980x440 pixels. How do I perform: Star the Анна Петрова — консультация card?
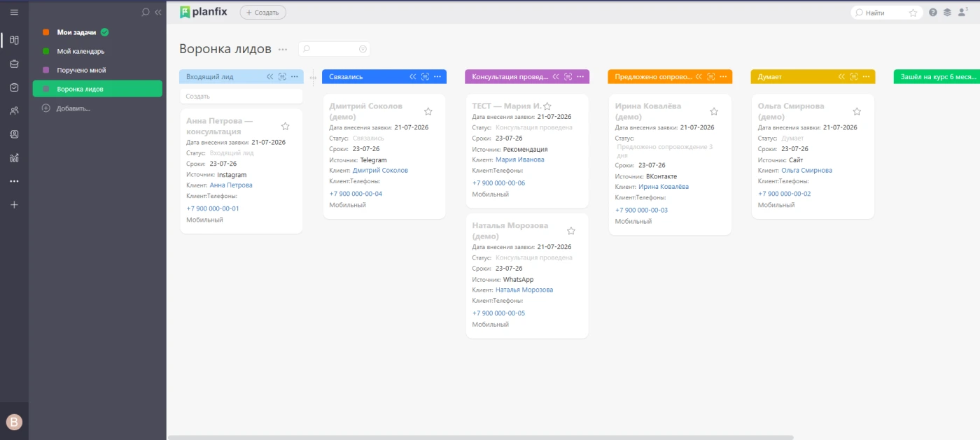tap(285, 126)
